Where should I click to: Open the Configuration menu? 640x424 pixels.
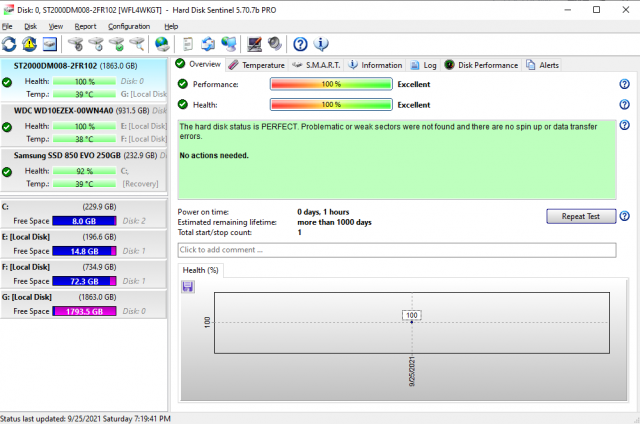[x=129, y=26]
